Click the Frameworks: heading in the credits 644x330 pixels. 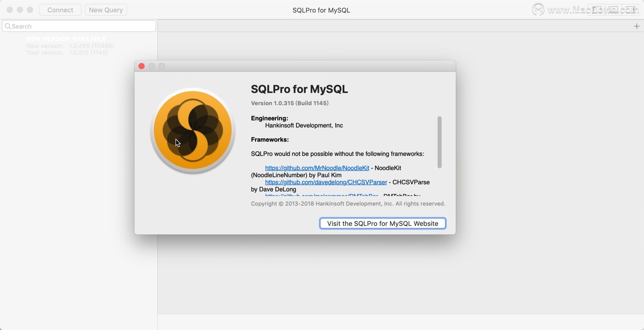coord(270,140)
